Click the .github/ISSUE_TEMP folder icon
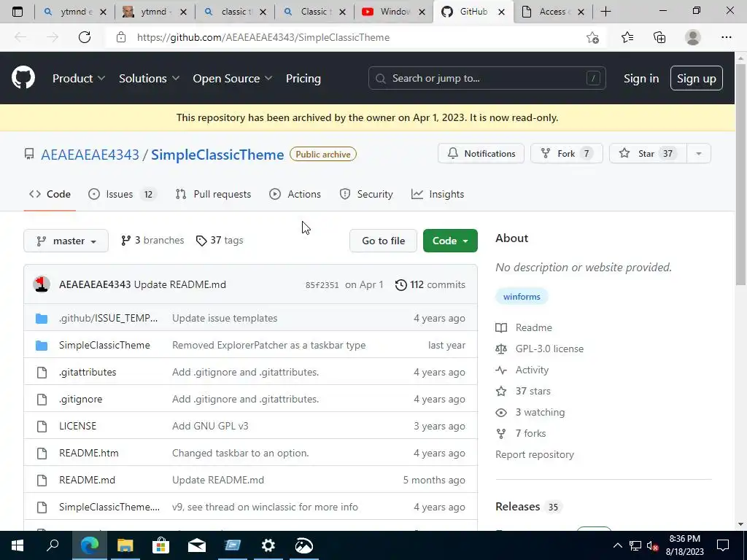The width and height of the screenshot is (747, 560). (42, 318)
